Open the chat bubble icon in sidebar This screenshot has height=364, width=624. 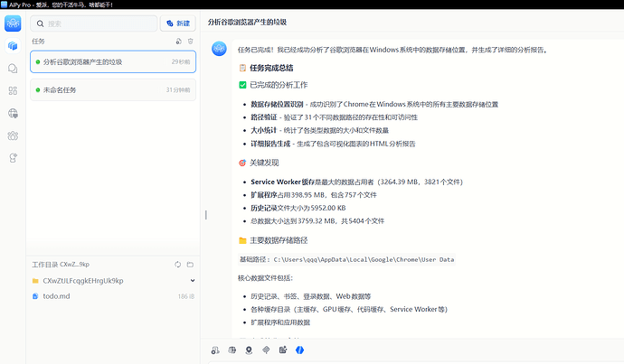click(x=13, y=69)
